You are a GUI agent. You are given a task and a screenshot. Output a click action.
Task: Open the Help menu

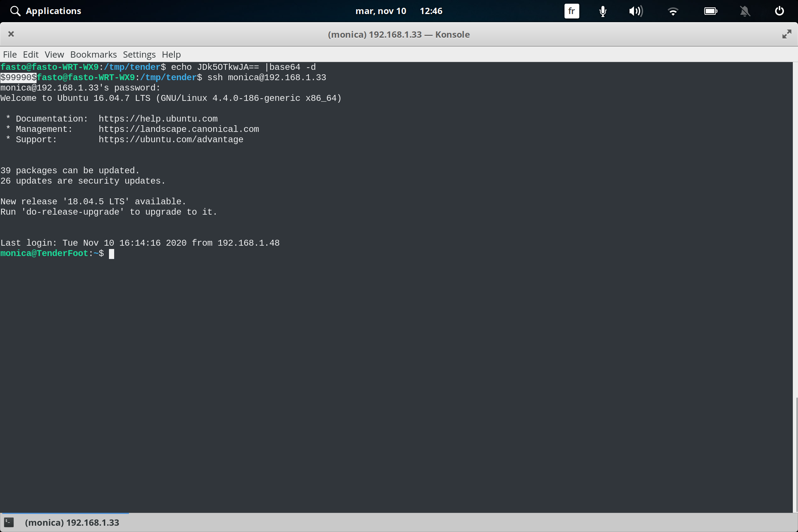tap(171, 54)
